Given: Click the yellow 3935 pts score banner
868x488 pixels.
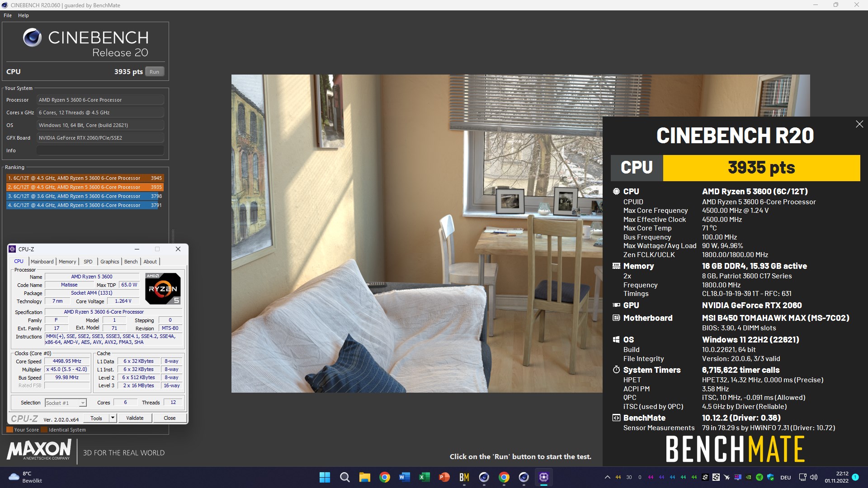Looking at the screenshot, I should pos(761,168).
